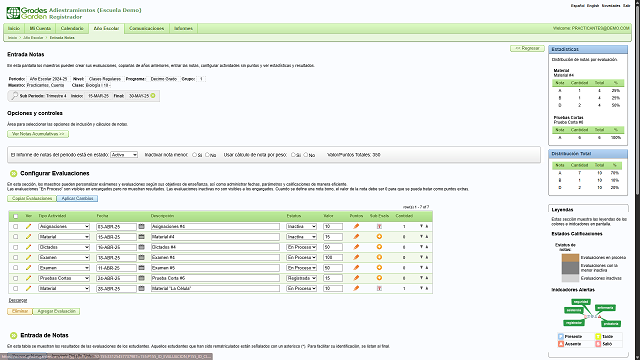Screen dimensions: 640x360
Task: Check the Examen #5 row checkbox
Action: pos(16,268)
